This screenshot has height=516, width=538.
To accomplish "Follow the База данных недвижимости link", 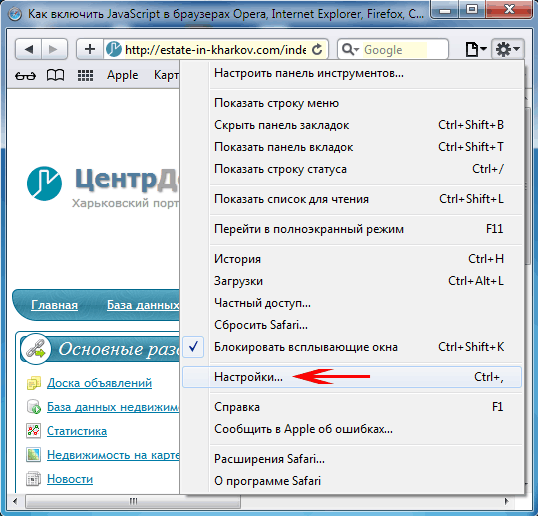I will pos(113,407).
